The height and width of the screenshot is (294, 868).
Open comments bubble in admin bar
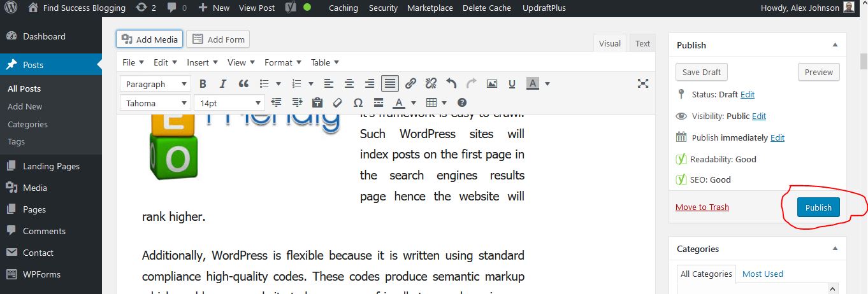click(177, 8)
